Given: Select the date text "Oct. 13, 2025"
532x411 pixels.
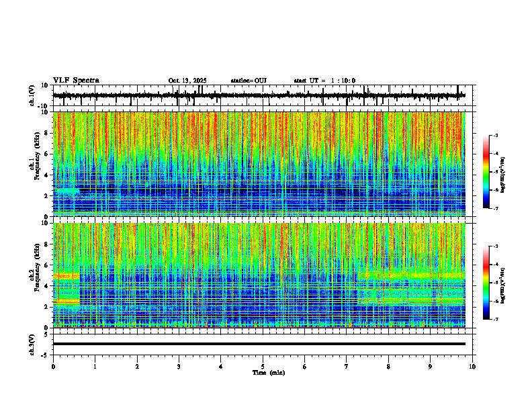Looking at the screenshot, I should pos(187,81).
